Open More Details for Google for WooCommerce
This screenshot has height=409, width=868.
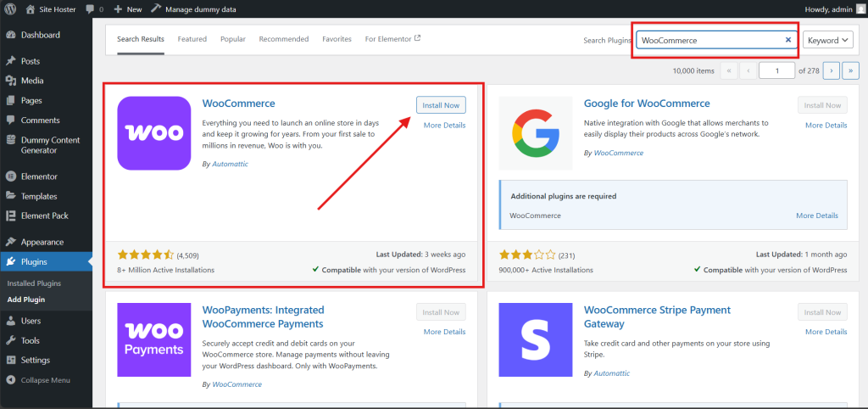pyautogui.click(x=826, y=126)
